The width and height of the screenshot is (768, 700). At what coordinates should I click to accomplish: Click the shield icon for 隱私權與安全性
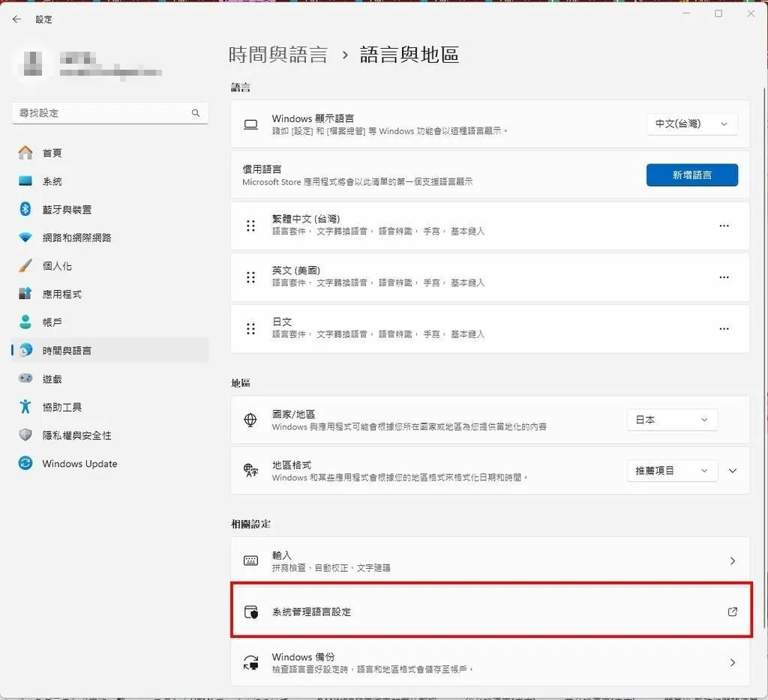[25, 435]
